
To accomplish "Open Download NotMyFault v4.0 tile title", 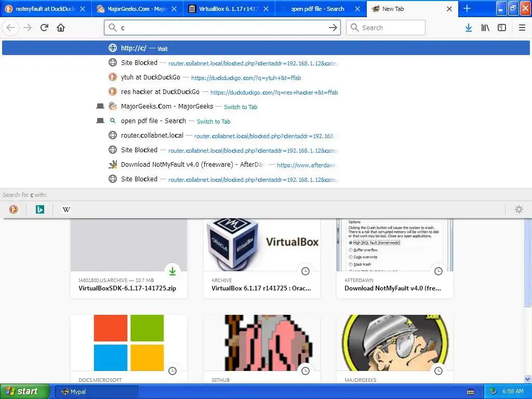I will coord(393,288).
